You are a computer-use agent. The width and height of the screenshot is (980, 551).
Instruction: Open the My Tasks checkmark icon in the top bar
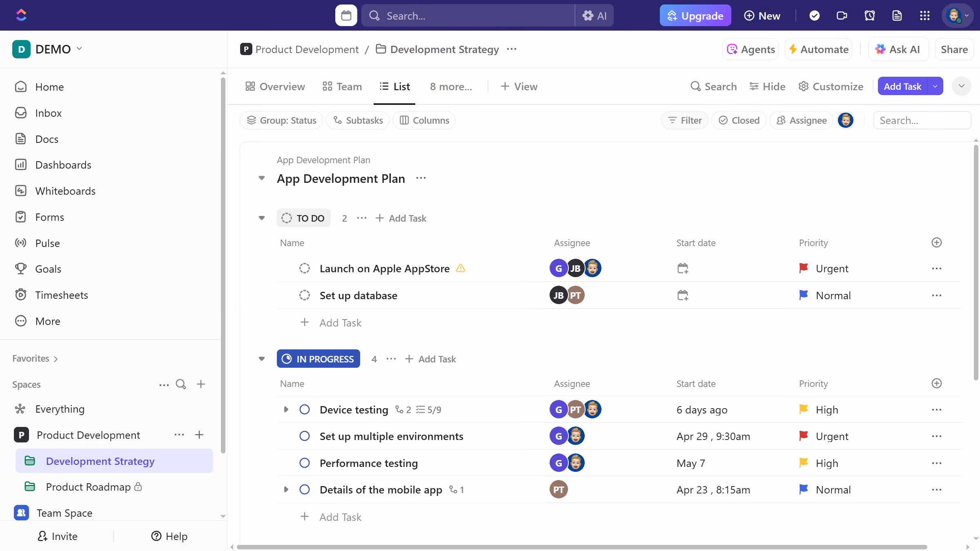814,16
